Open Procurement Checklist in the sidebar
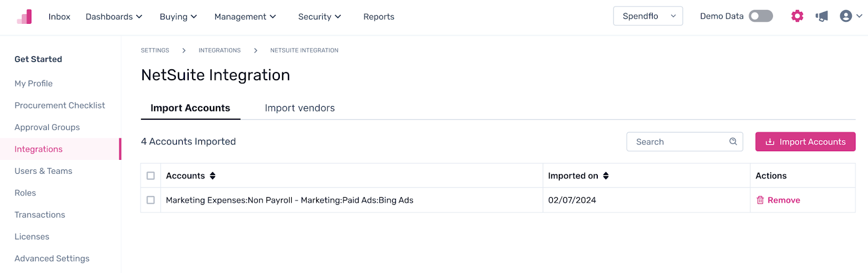The height and width of the screenshot is (273, 868). 60,105
